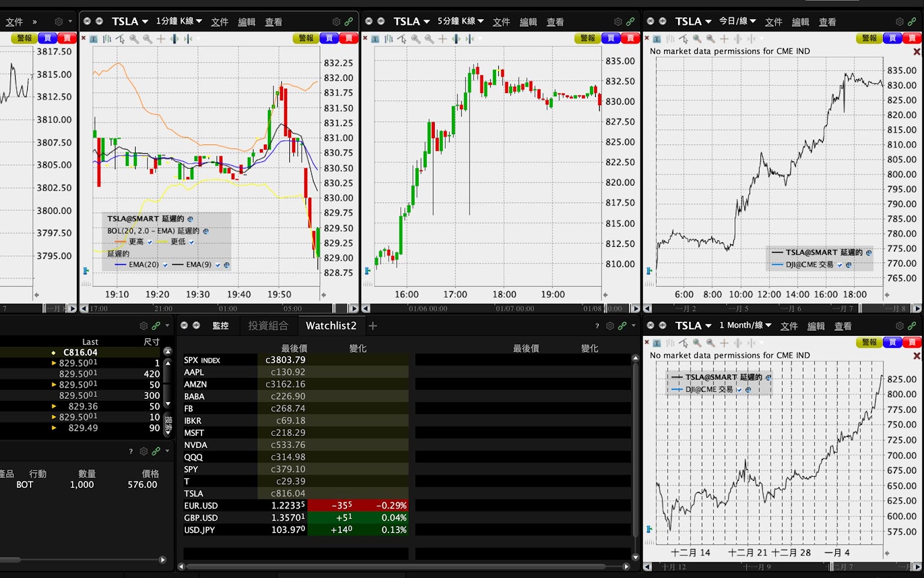Toggle 更低 Bollinger band checkbox
Screen dimensions: 924x578
point(192,242)
